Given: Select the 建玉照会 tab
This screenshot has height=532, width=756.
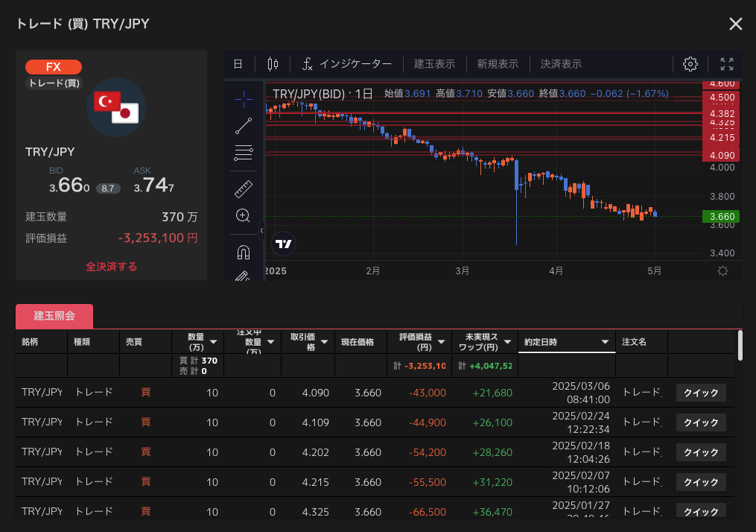Looking at the screenshot, I should coord(54,316).
